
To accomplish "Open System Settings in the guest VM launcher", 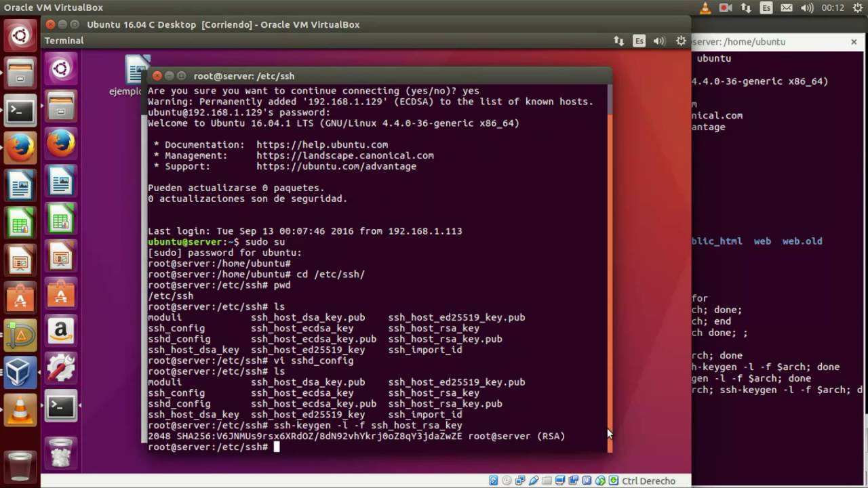I will point(61,369).
